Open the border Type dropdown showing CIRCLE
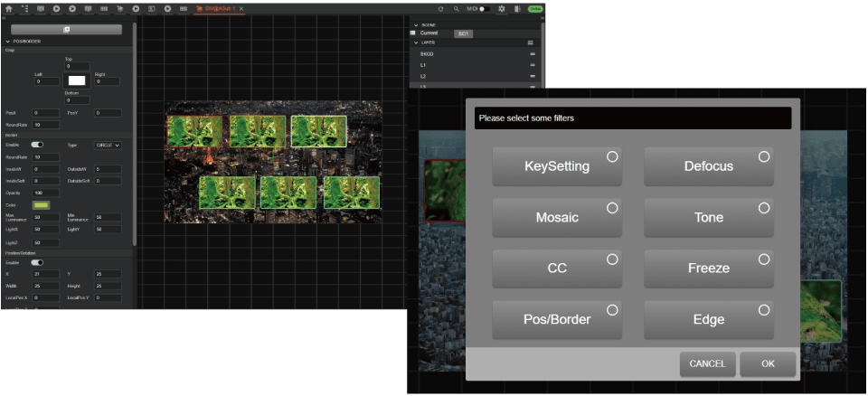 click(x=108, y=145)
